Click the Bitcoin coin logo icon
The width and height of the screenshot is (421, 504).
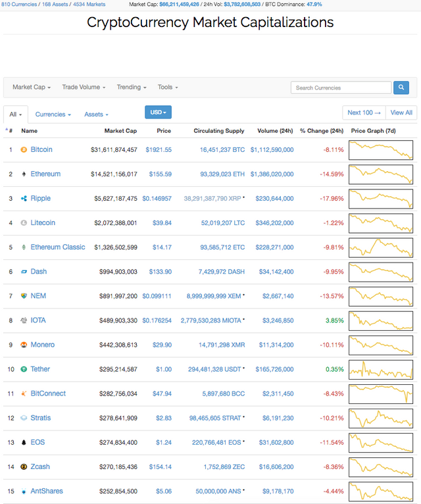point(24,150)
